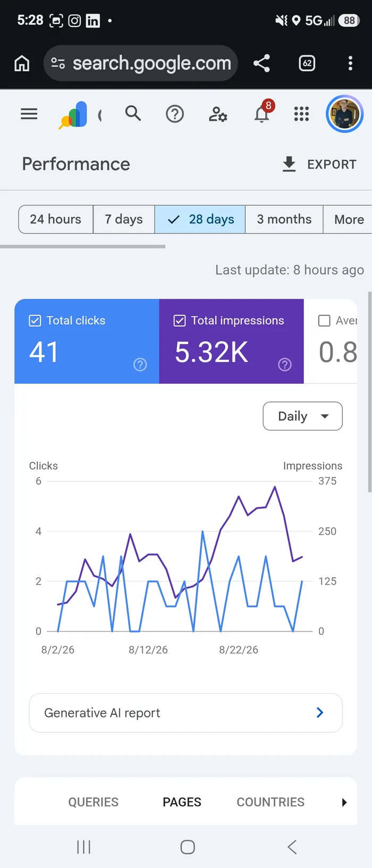372x868 pixels.
Task: Switch to the QUERIES tab
Action: [94, 802]
